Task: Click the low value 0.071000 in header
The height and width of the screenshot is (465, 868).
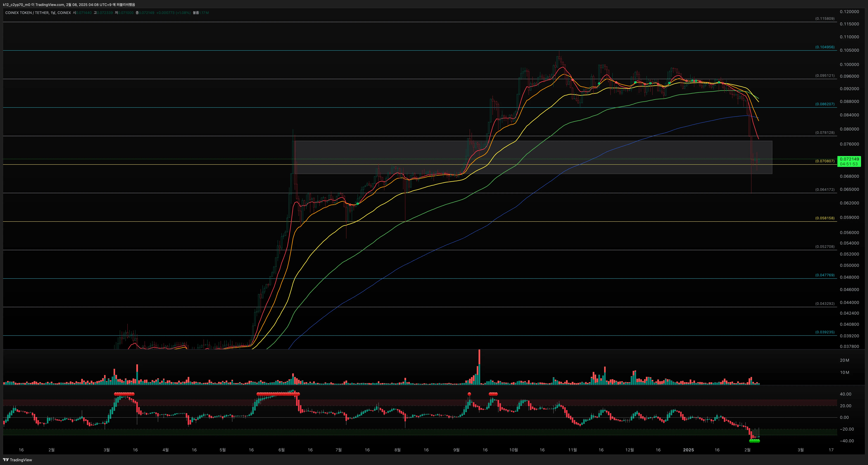Action: (126, 13)
